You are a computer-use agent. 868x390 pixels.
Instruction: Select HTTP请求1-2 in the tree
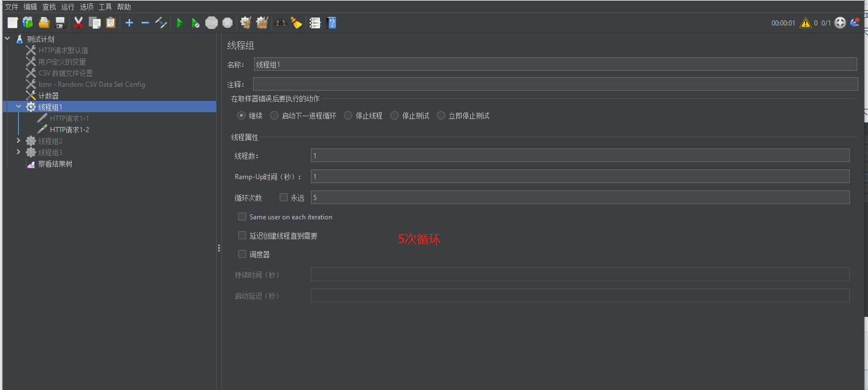coord(69,130)
